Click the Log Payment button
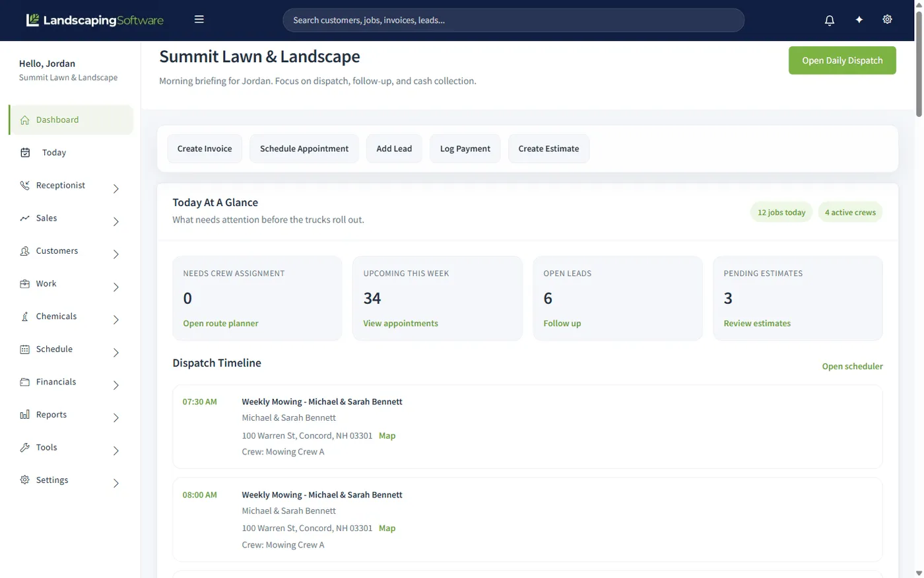 click(x=465, y=149)
